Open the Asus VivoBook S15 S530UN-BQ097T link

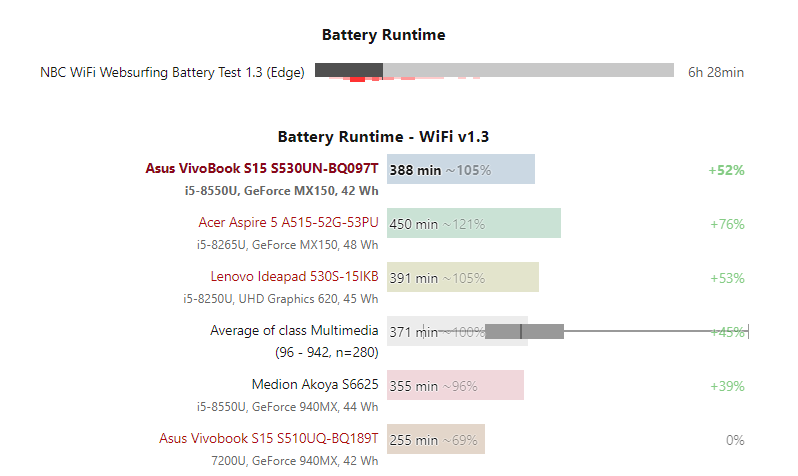click(262, 169)
